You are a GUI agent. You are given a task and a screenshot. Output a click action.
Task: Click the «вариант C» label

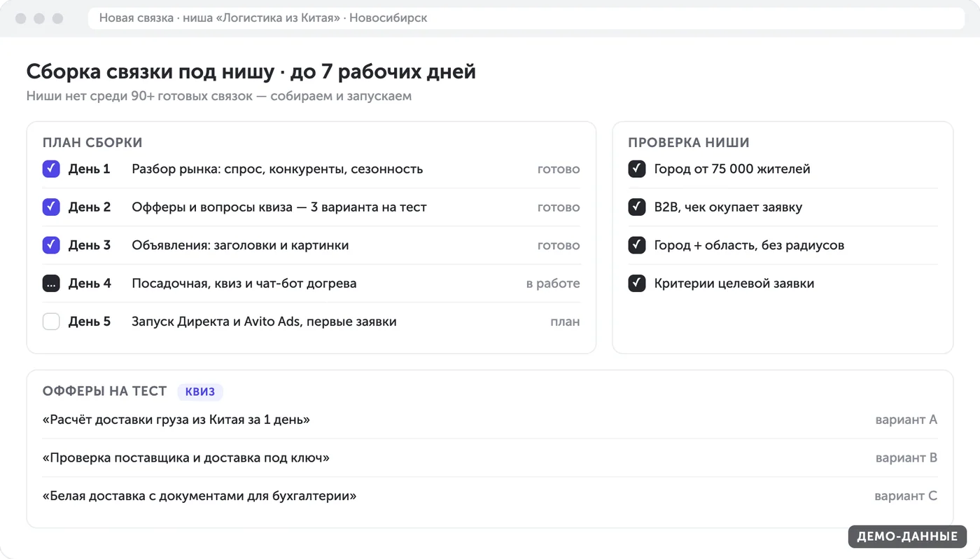(x=906, y=496)
